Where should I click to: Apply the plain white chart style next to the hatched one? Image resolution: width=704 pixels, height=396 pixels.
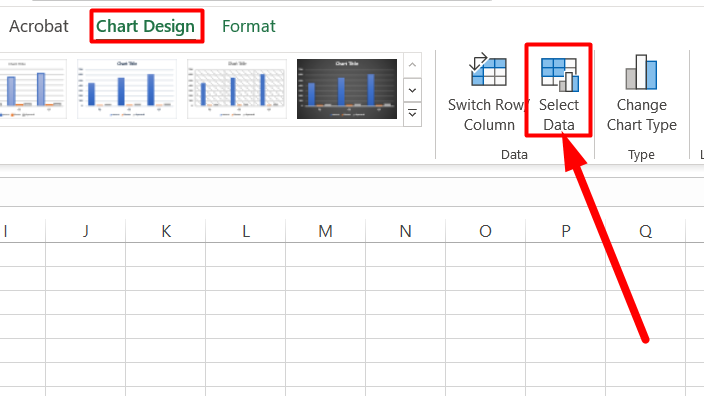pos(127,89)
